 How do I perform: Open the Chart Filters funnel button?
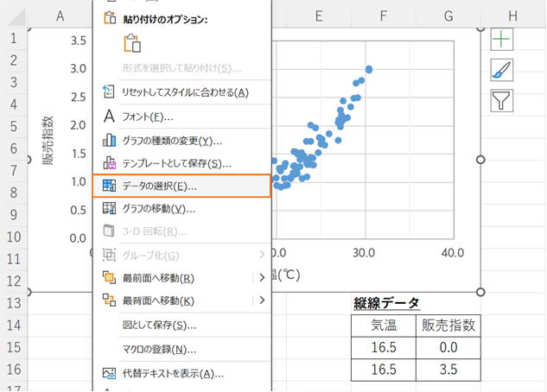pos(502,100)
